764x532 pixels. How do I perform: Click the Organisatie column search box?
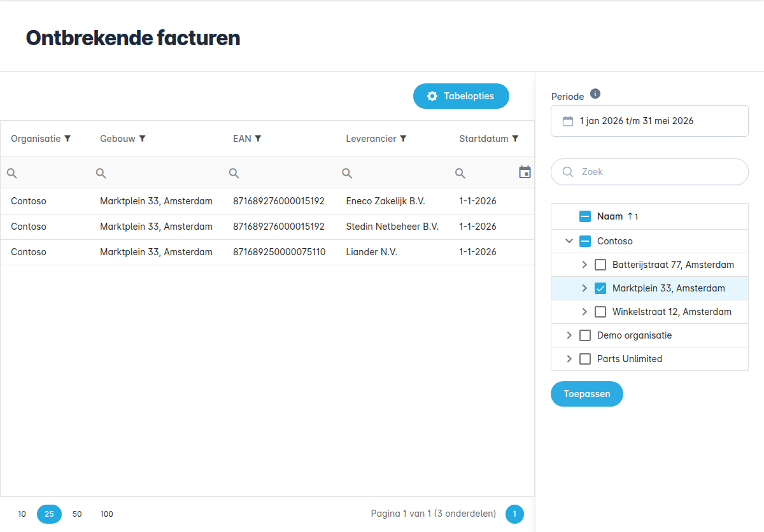pyautogui.click(x=45, y=172)
